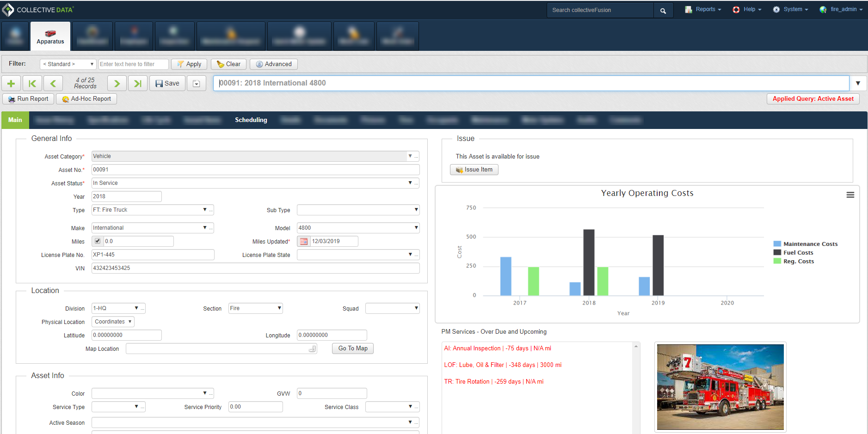Go to the first record
Screen dimensions: 868x434
coord(32,84)
